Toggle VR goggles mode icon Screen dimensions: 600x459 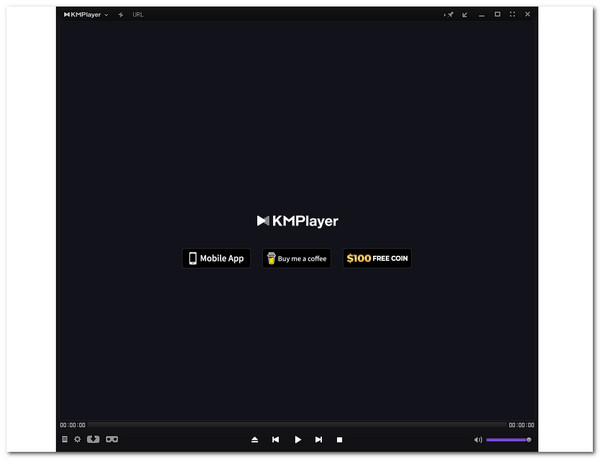(x=112, y=439)
